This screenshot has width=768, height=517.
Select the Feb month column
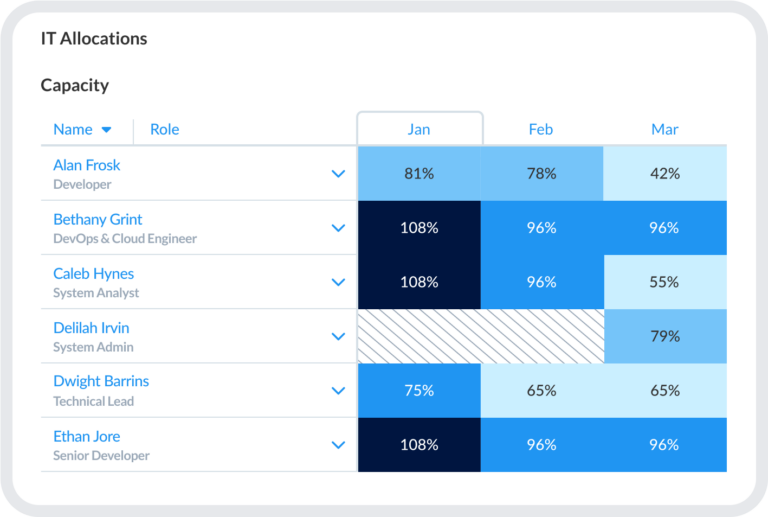(x=541, y=129)
